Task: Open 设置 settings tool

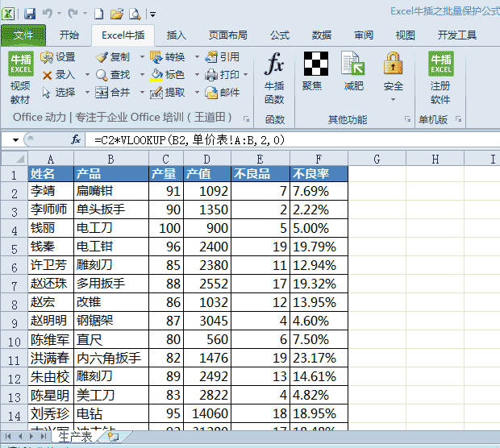Action: pos(58,57)
